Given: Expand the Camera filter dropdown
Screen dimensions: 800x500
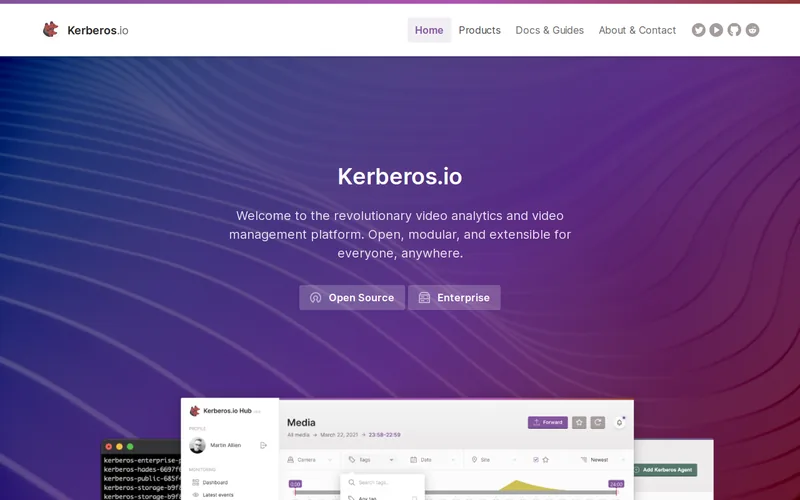Looking at the screenshot, I should coord(309,460).
